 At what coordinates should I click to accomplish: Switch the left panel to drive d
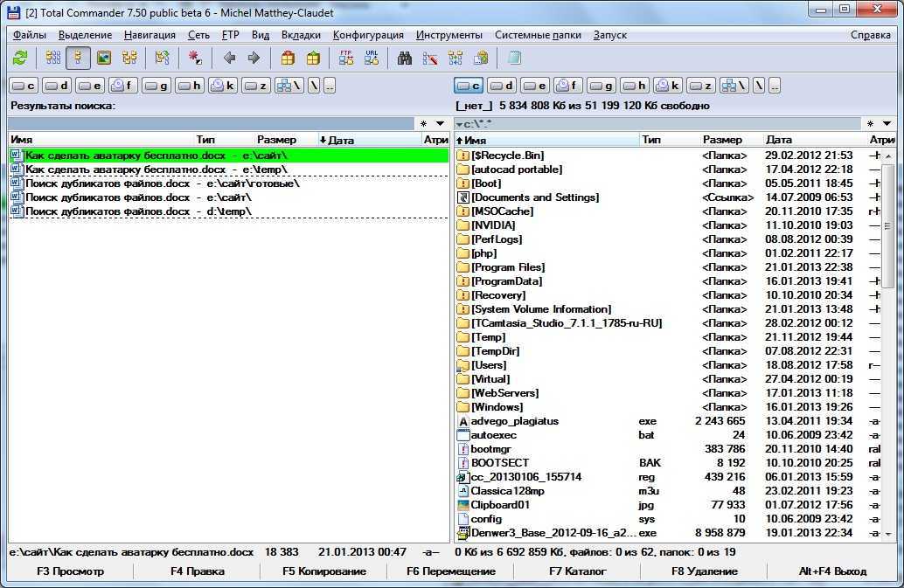point(57,86)
